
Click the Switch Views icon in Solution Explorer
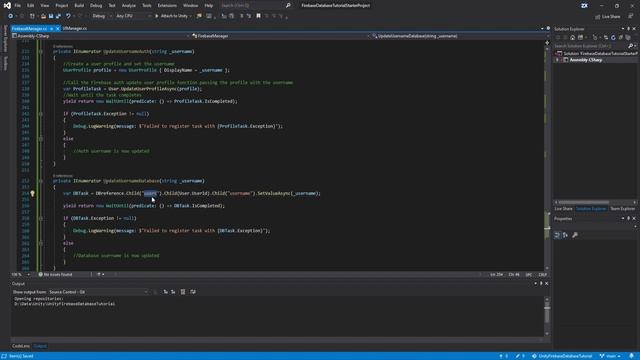click(580, 38)
